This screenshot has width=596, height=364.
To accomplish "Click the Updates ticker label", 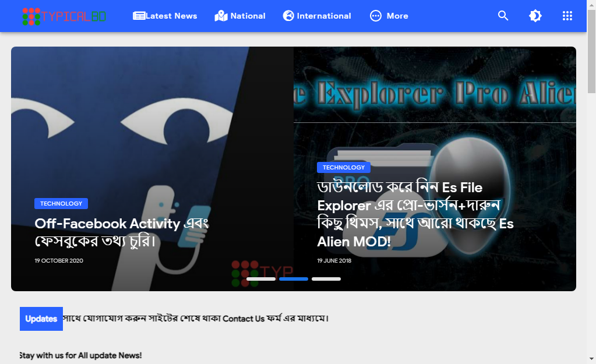I will coord(41,319).
